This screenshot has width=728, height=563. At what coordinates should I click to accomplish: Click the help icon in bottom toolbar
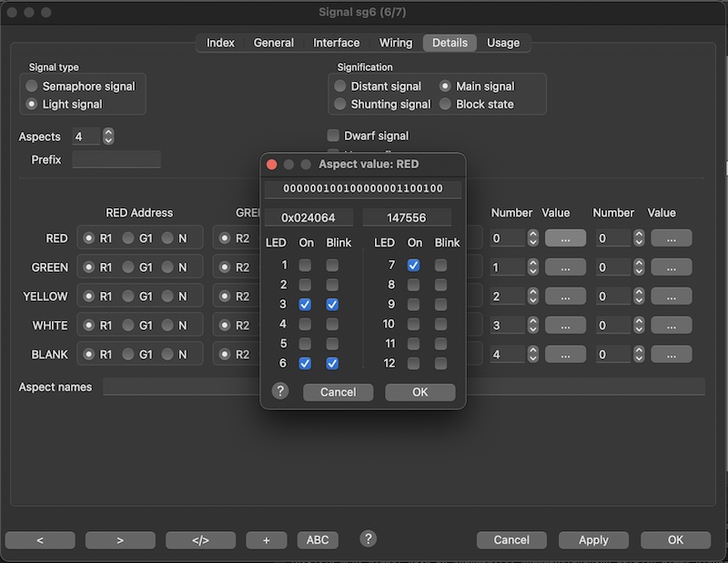coord(369,538)
